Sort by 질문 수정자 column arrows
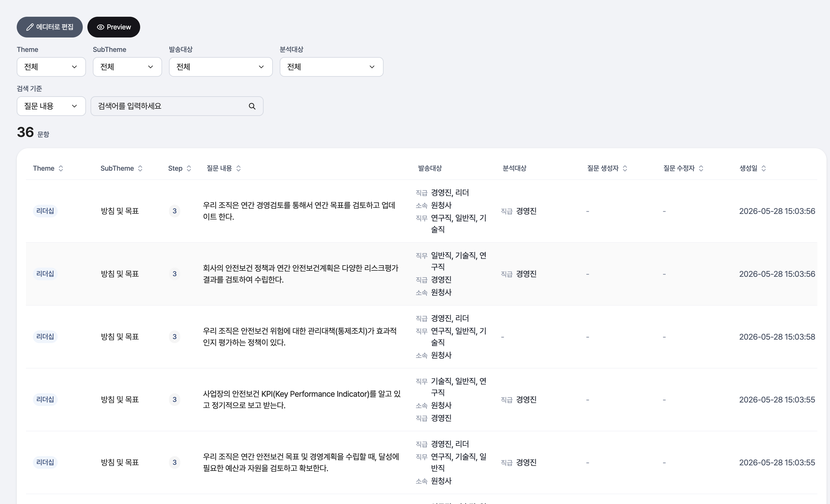The width and height of the screenshot is (830, 504). pos(701,168)
